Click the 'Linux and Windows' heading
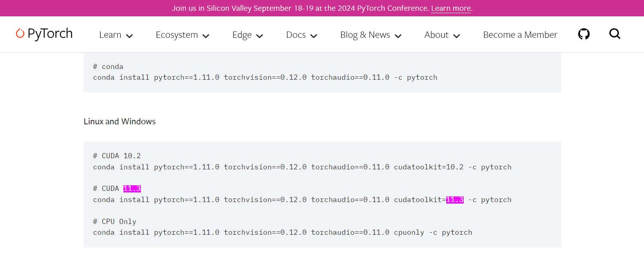This screenshot has width=644, height=263. pos(119,122)
